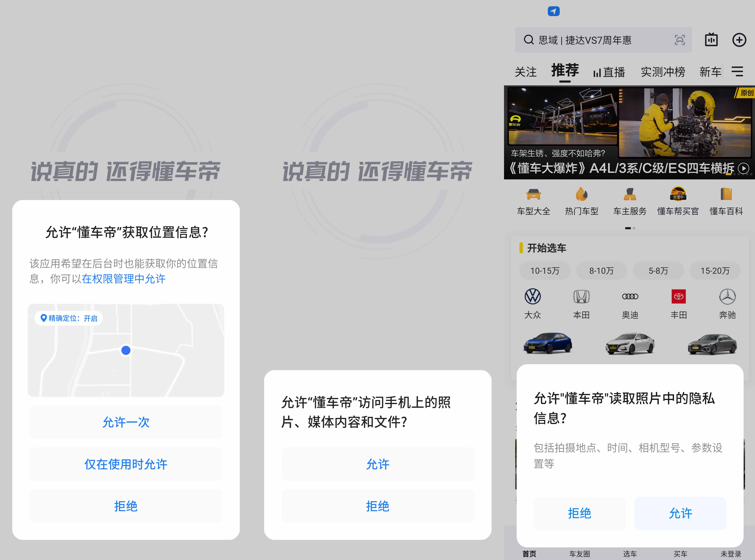Open 首页 bottom navigation tab
Viewport: 755px width, 560px height.
point(529,554)
